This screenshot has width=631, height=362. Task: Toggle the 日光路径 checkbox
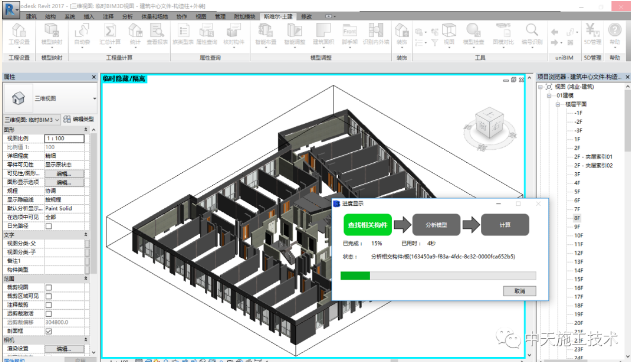tap(49, 226)
